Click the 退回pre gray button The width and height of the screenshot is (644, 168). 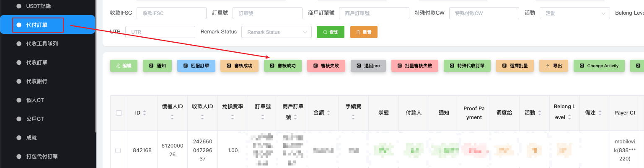[368, 66]
